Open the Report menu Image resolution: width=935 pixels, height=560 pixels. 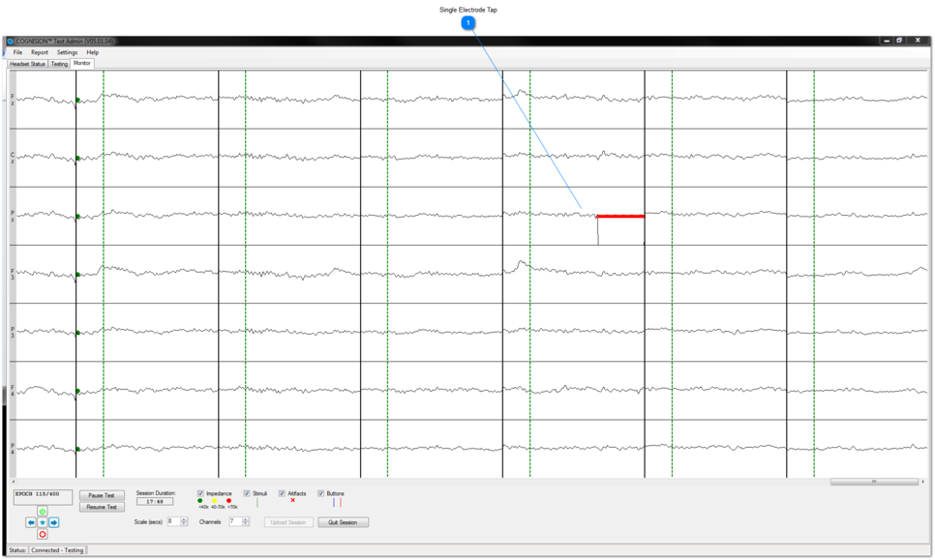coord(39,52)
